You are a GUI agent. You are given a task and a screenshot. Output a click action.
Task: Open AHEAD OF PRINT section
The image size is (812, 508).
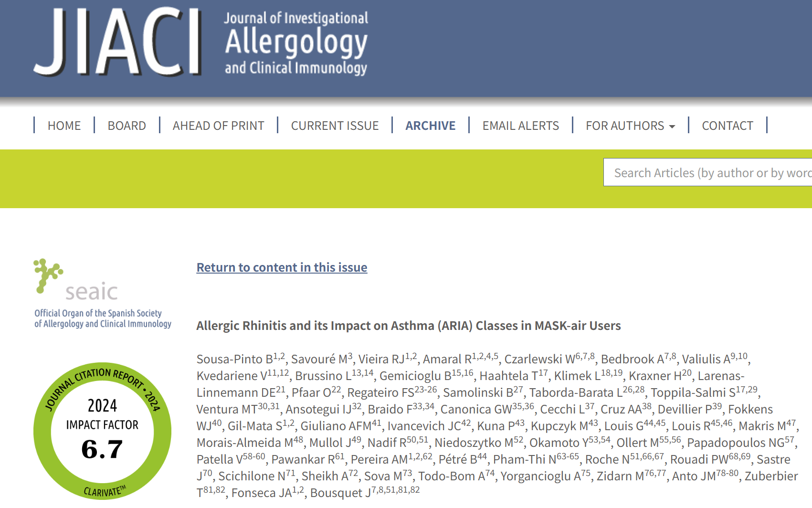(x=218, y=126)
